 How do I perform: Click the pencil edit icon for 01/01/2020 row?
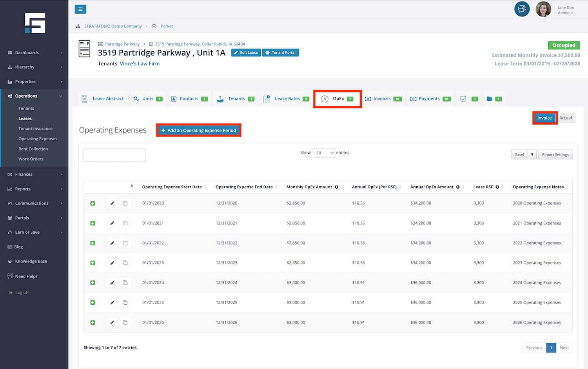click(112, 203)
